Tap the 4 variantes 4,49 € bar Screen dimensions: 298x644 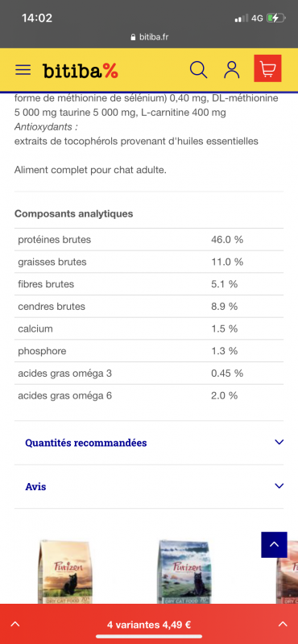coord(149,625)
